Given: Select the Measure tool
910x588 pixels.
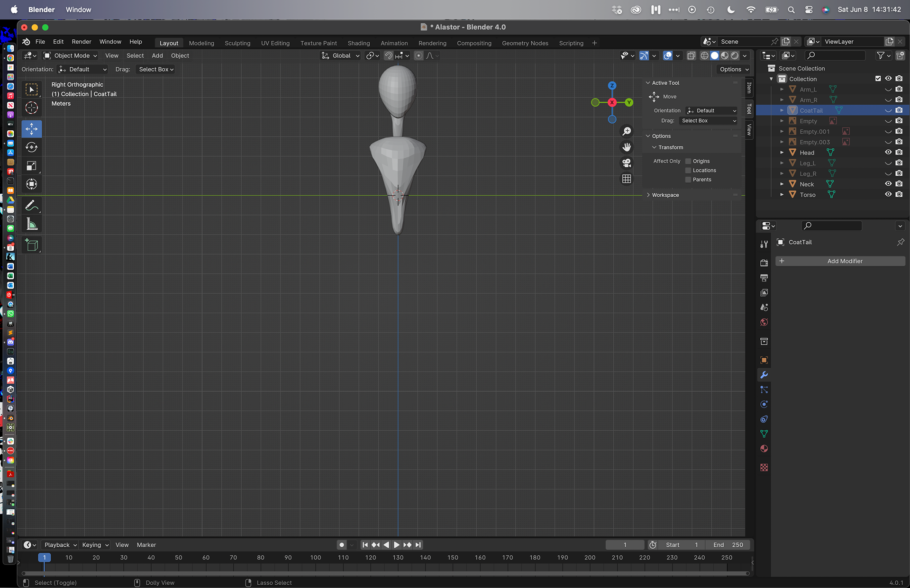Looking at the screenshot, I should point(31,224).
